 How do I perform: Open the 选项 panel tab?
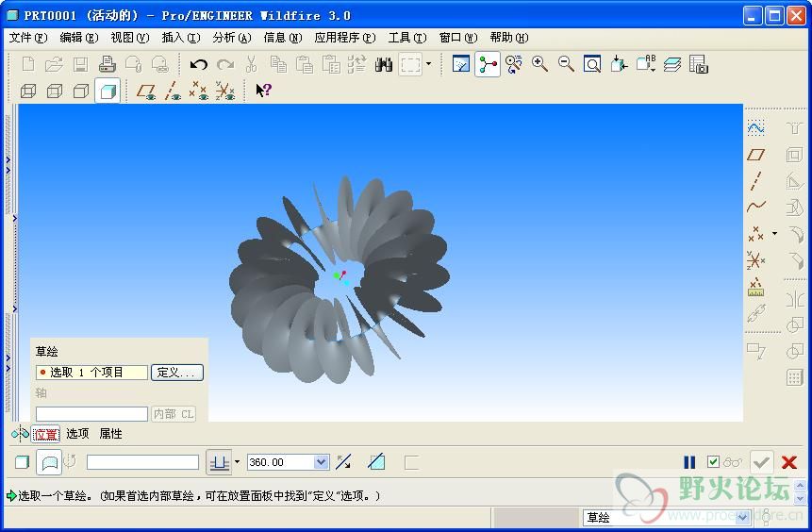click(x=77, y=434)
